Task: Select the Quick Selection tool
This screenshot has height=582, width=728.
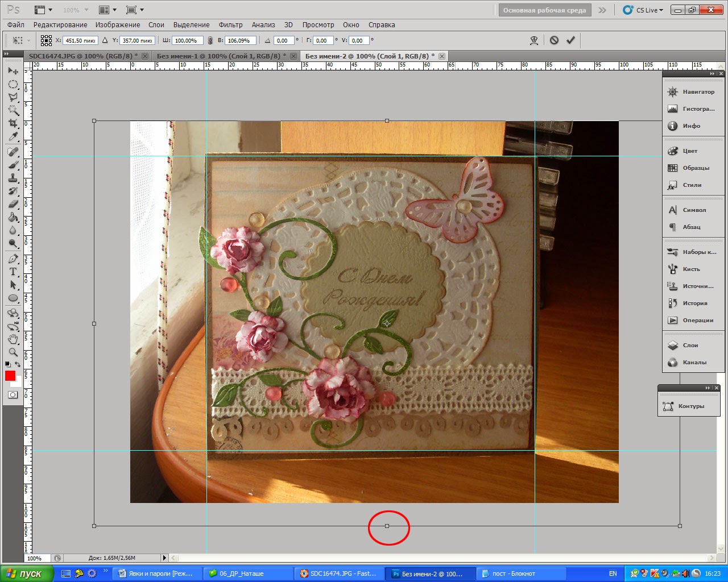Action: (x=13, y=110)
